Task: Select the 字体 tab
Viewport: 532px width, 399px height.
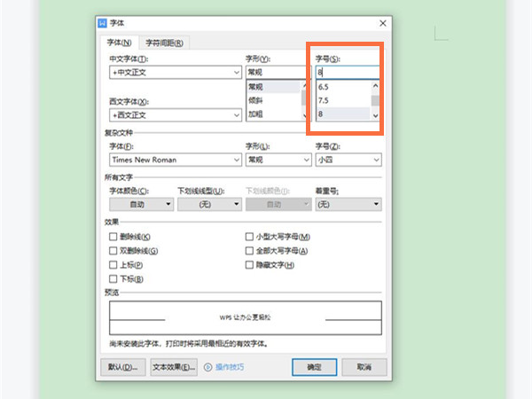Action: pyautogui.click(x=121, y=43)
